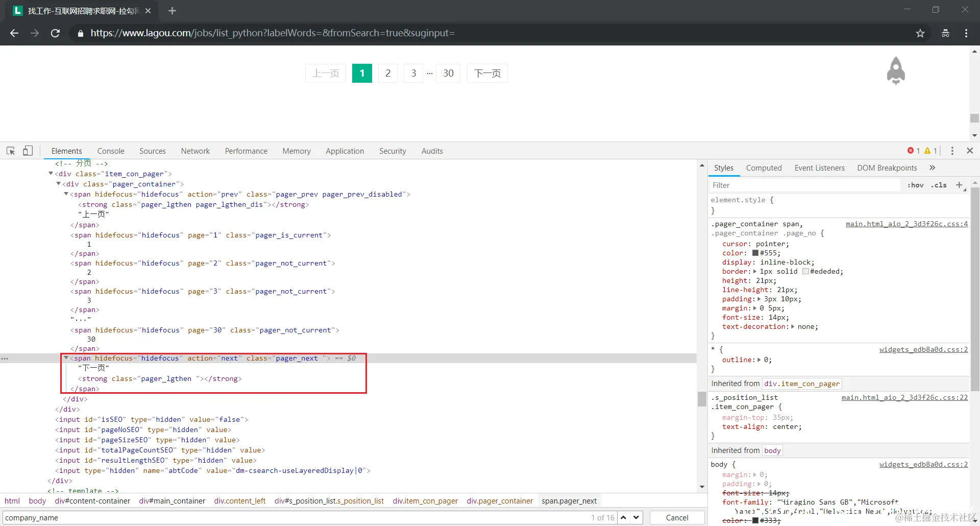
Task: Select the span page="2" element row
Action: point(203,263)
